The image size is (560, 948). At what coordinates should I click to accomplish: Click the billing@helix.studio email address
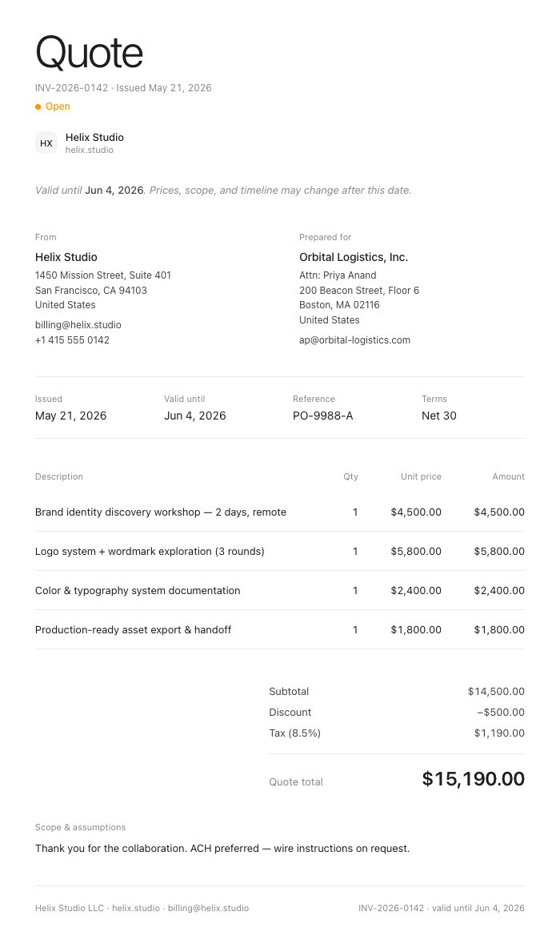(78, 324)
